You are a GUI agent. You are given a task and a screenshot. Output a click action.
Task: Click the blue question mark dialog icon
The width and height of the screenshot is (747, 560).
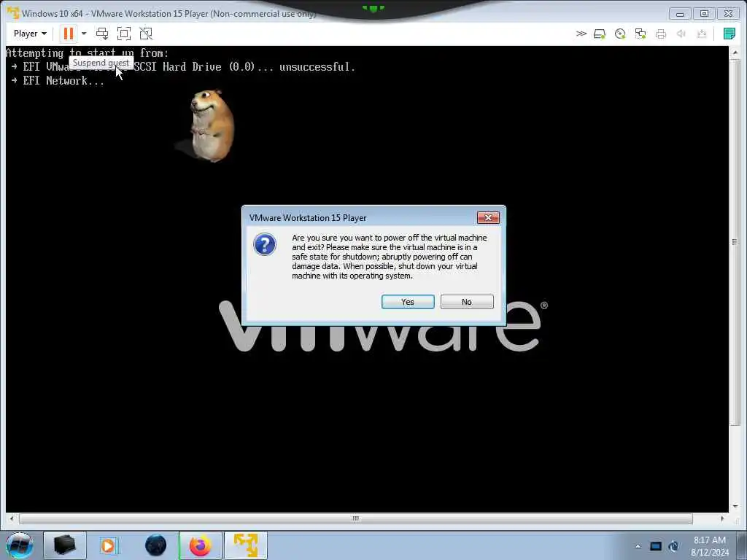click(265, 245)
